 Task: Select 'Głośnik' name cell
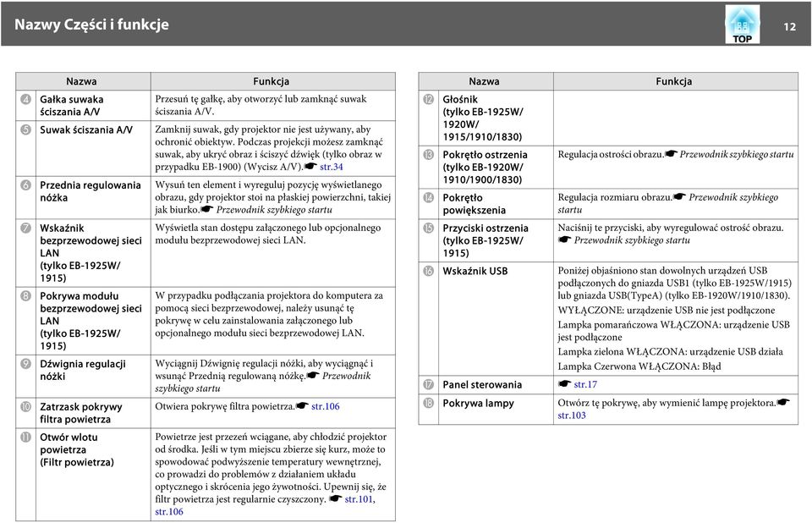(496, 118)
